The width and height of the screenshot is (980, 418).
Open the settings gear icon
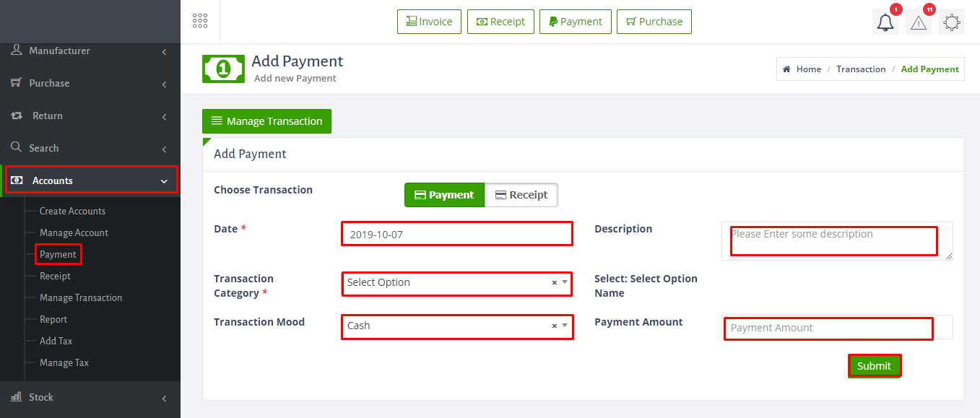(x=952, y=22)
